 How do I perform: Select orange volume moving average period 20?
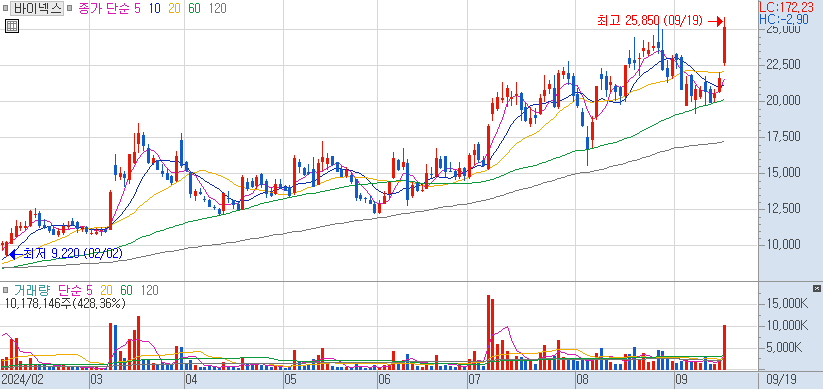[x=107, y=290]
